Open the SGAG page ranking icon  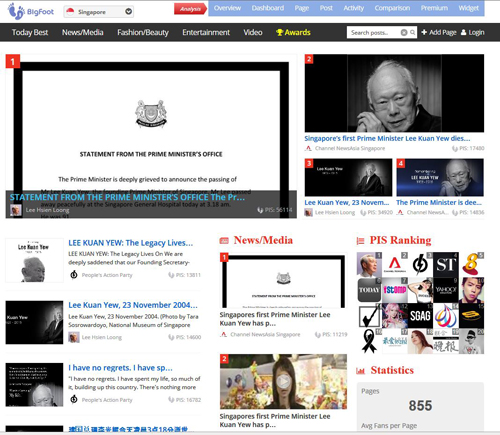pos(420,316)
